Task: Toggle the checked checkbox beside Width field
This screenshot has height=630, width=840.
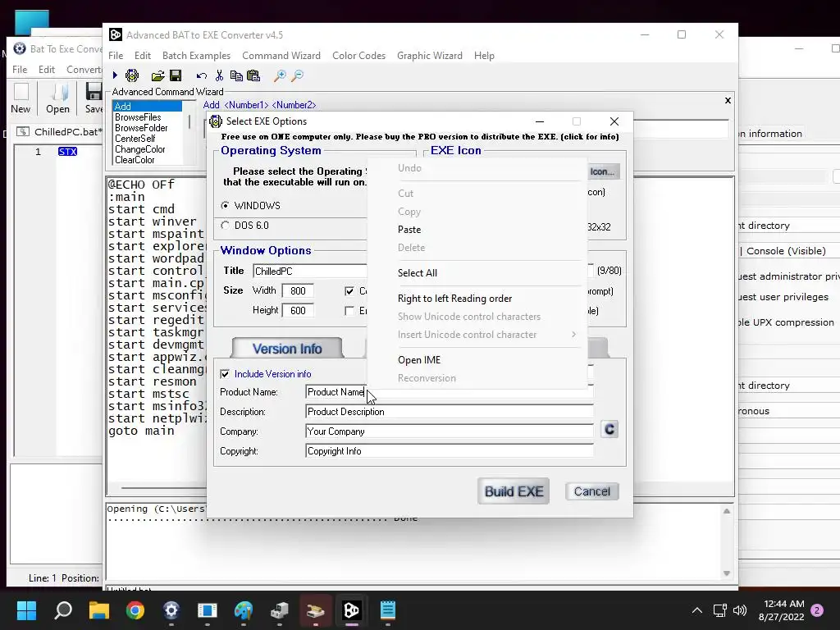Action: coord(349,291)
